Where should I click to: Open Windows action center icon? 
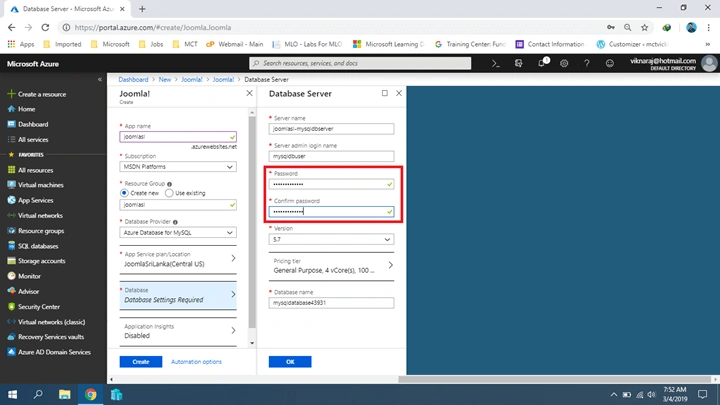[702, 394]
